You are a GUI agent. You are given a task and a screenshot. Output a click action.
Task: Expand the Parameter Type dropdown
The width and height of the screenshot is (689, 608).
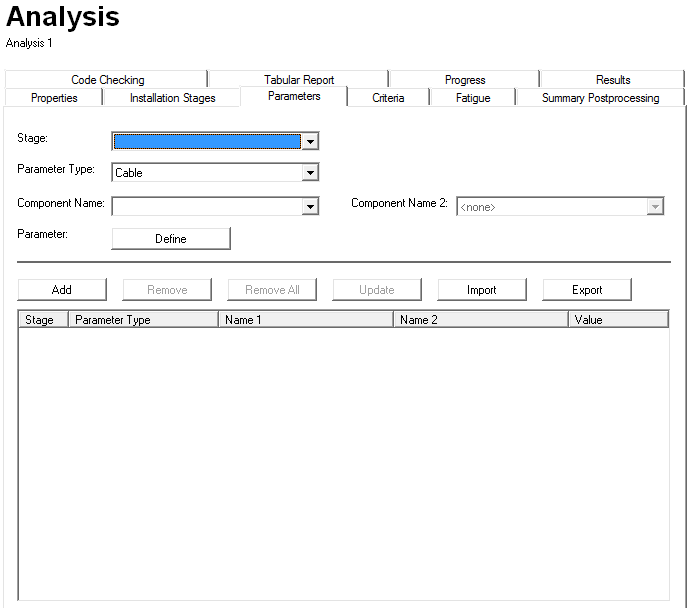coord(310,173)
